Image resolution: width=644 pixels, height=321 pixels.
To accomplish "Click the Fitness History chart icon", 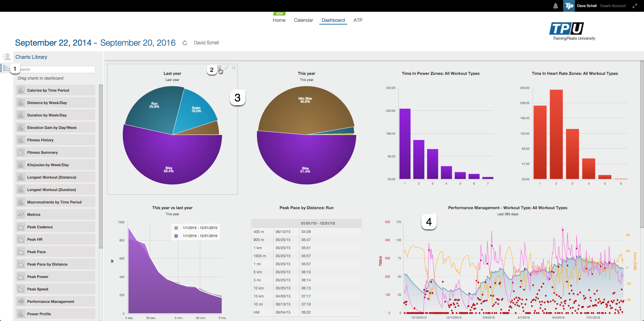I will (x=21, y=140).
